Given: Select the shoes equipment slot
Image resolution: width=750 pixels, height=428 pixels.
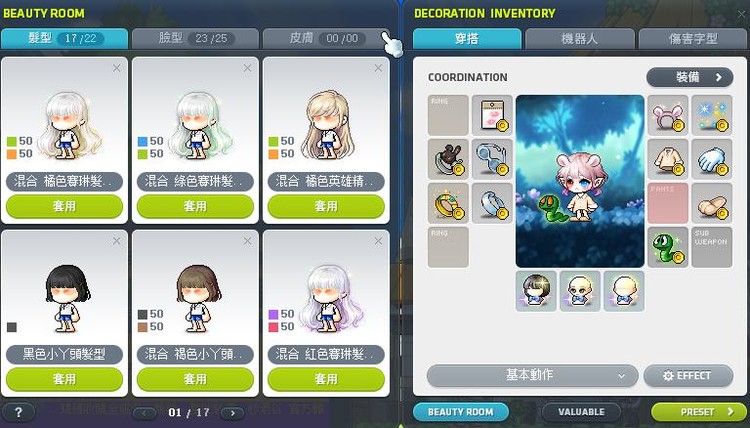Looking at the screenshot, I should coord(712,203).
